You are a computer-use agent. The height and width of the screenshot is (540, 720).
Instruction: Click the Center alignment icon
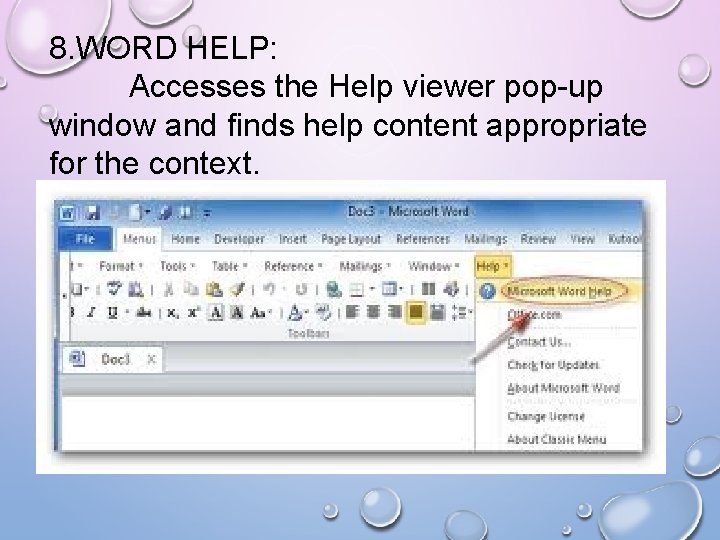tap(373, 313)
